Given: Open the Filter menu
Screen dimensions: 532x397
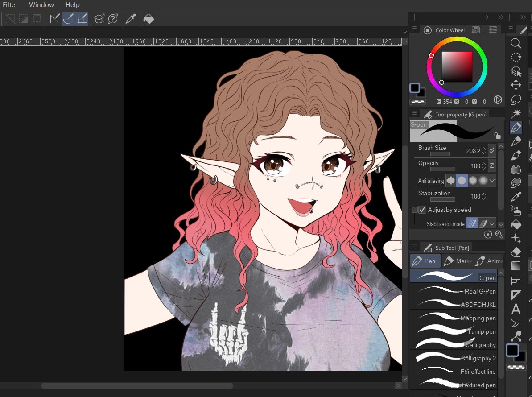Looking at the screenshot, I should coord(10,5).
